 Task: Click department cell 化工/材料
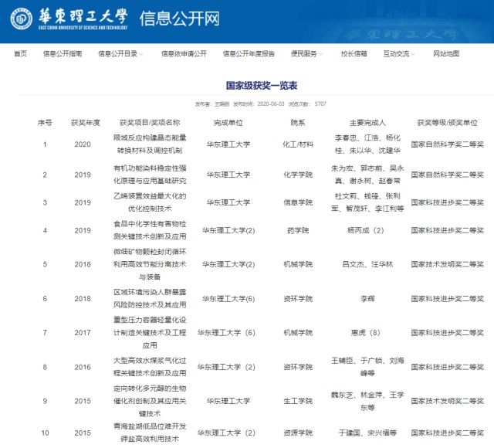click(x=298, y=144)
